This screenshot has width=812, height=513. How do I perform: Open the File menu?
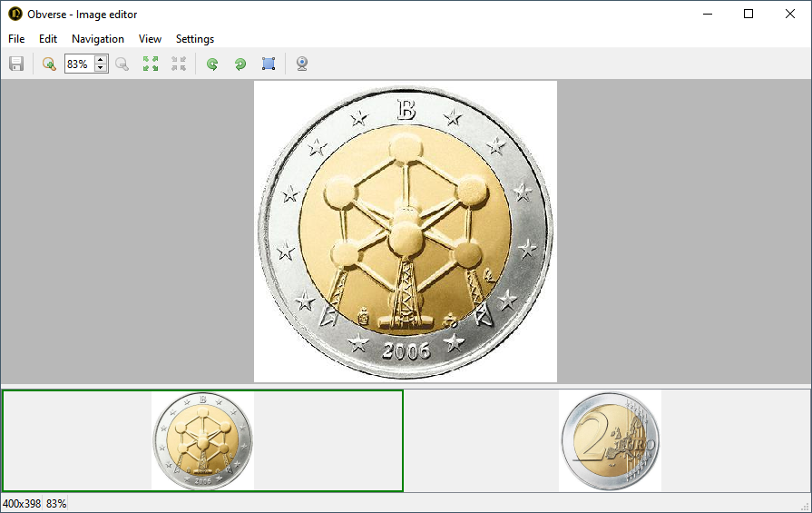16,39
